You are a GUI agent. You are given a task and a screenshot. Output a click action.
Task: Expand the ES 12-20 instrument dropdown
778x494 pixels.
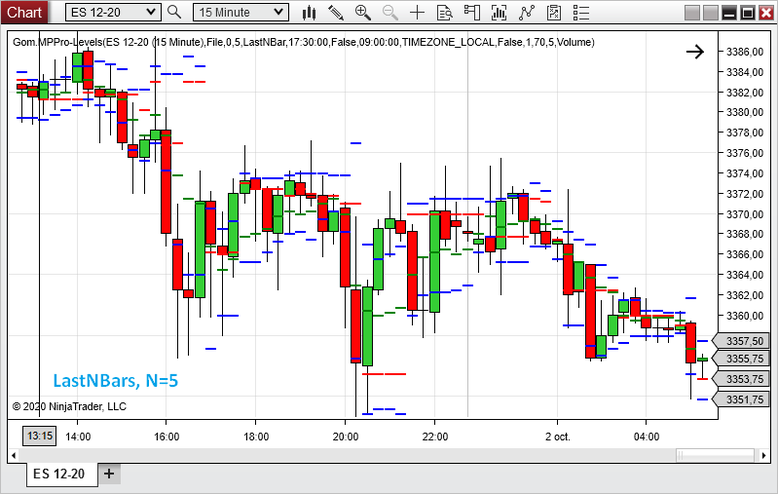[113, 12]
